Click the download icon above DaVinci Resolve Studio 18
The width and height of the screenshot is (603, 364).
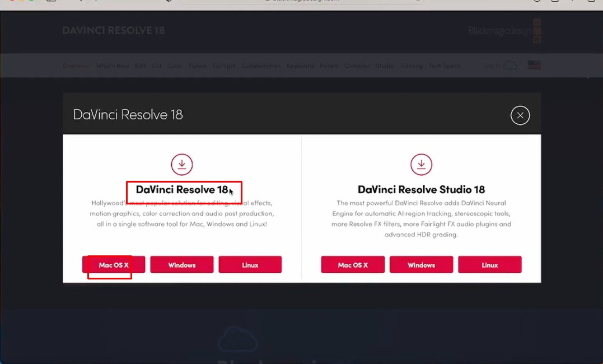pos(421,164)
